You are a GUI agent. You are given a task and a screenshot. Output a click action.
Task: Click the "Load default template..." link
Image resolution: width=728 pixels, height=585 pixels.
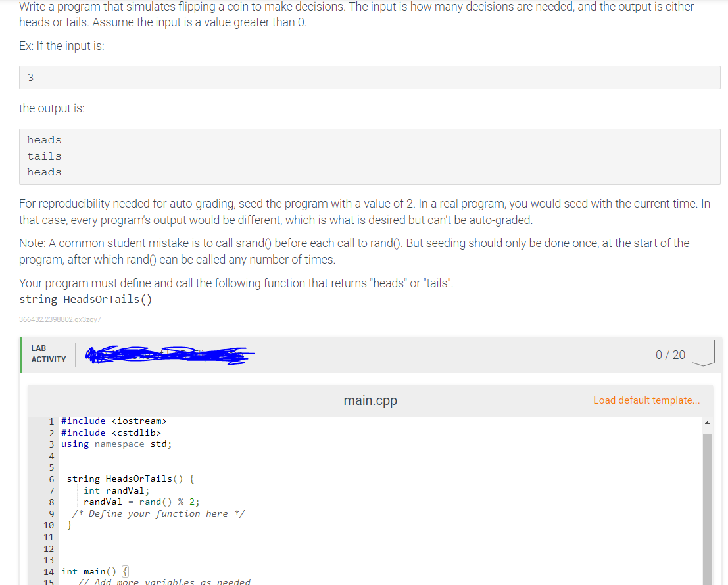pos(646,400)
